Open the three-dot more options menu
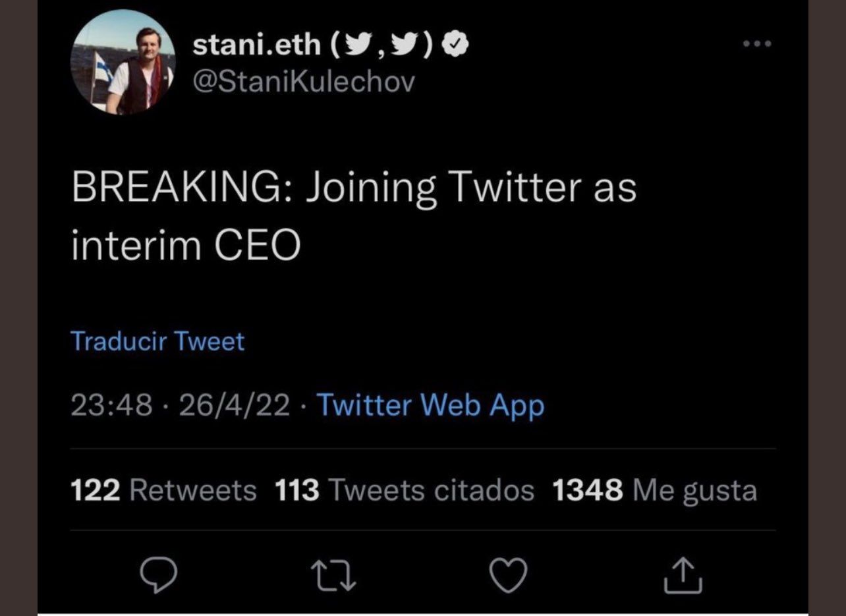 coord(755,44)
